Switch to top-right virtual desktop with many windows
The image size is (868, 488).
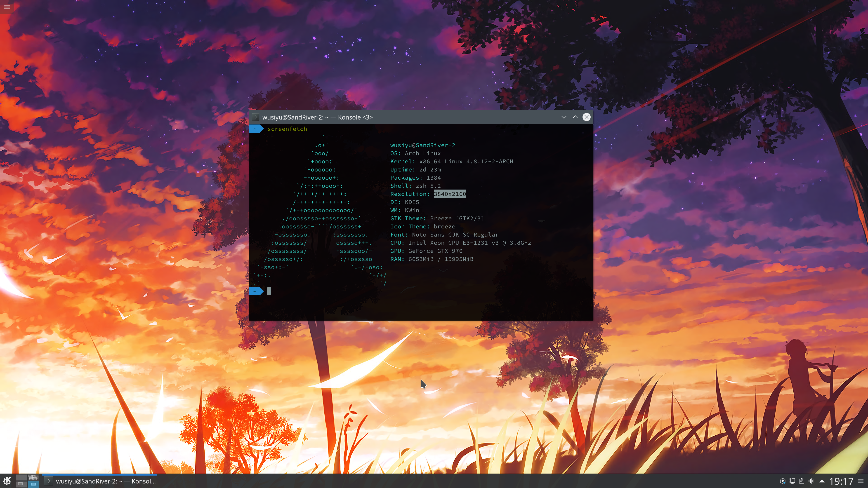pyautogui.click(x=33, y=478)
